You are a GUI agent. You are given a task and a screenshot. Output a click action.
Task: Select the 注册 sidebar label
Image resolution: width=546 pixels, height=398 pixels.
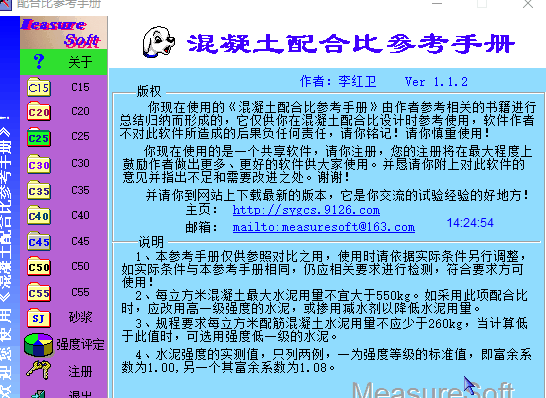point(80,372)
